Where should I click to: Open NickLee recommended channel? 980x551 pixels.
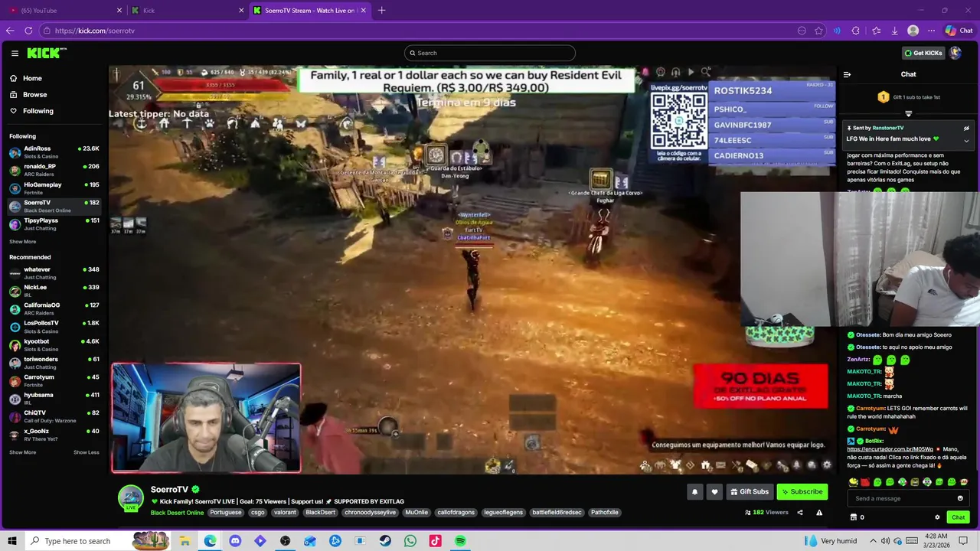[54, 290]
